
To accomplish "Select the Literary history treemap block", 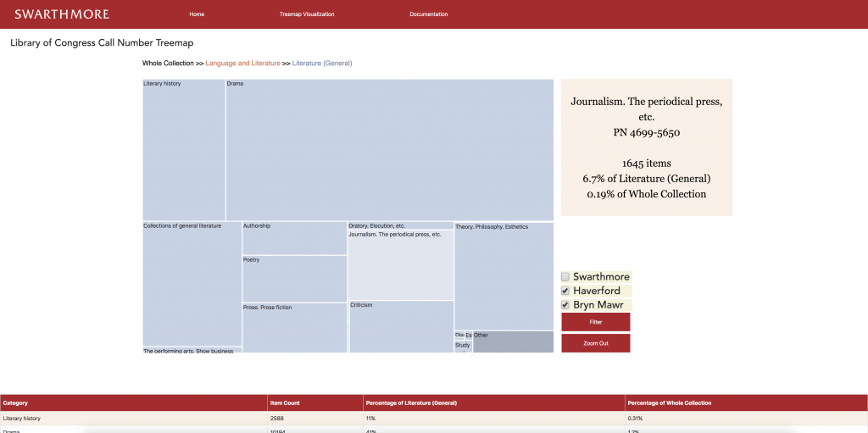I will click(183, 150).
